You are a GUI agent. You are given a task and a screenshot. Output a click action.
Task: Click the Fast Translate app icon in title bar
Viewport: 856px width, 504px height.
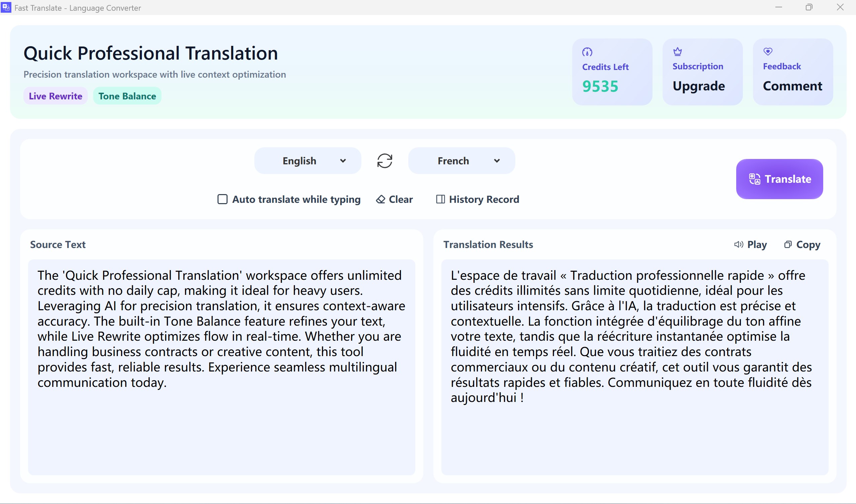(6, 7)
